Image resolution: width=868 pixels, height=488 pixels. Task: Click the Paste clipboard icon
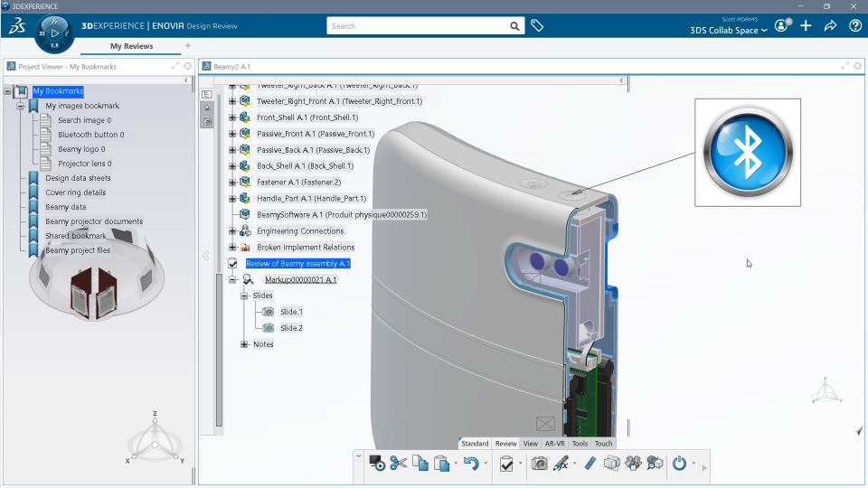point(442,463)
